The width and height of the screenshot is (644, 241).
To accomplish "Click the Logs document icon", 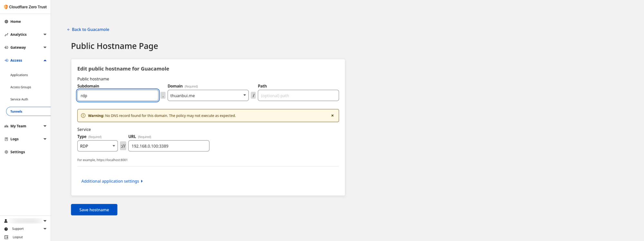I will click(x=6, y=139).
